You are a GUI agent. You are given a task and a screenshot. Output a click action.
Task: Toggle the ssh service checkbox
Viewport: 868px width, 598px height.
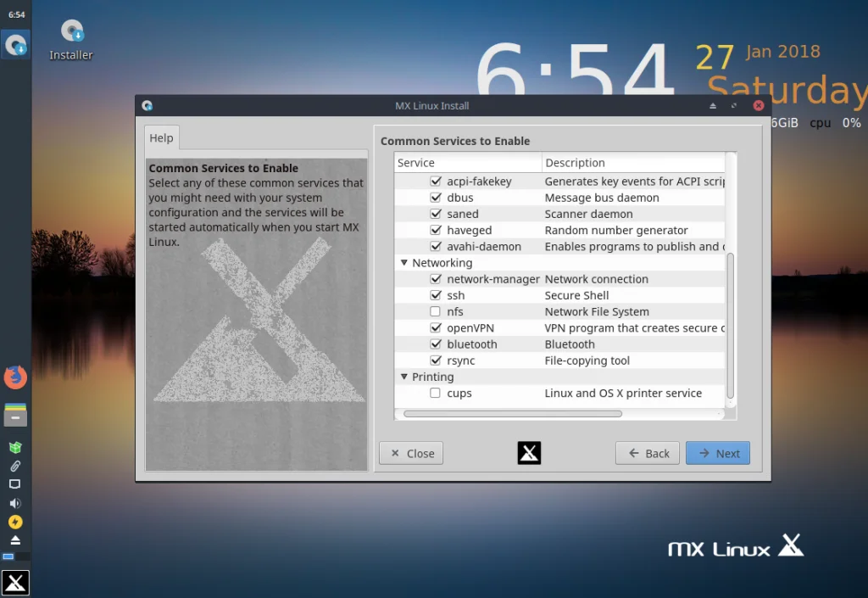436,295
